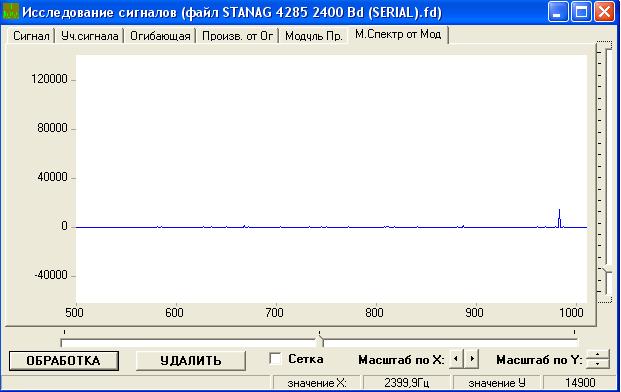Viewport: 621px width, 392px height.
Task: Click the УДАЛИТЬ button
Action: (190, 361)
